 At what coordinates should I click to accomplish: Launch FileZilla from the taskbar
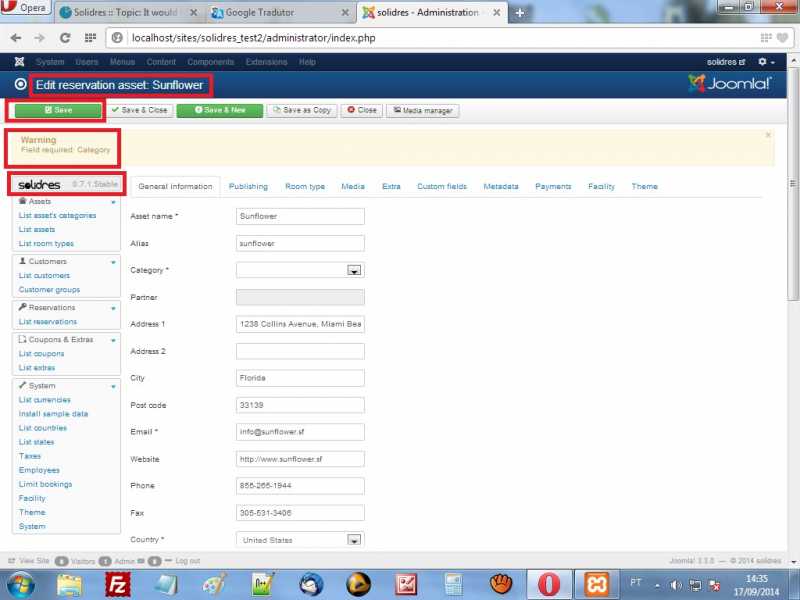[x=119, y=584]
